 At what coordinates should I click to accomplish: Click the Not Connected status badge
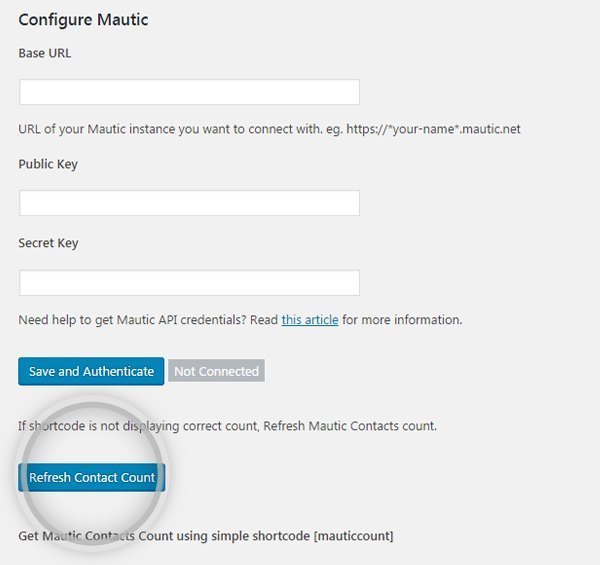point(216,371)
